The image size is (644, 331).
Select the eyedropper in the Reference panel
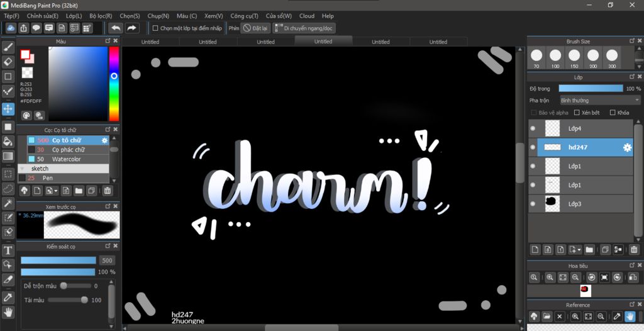(617, 316)
